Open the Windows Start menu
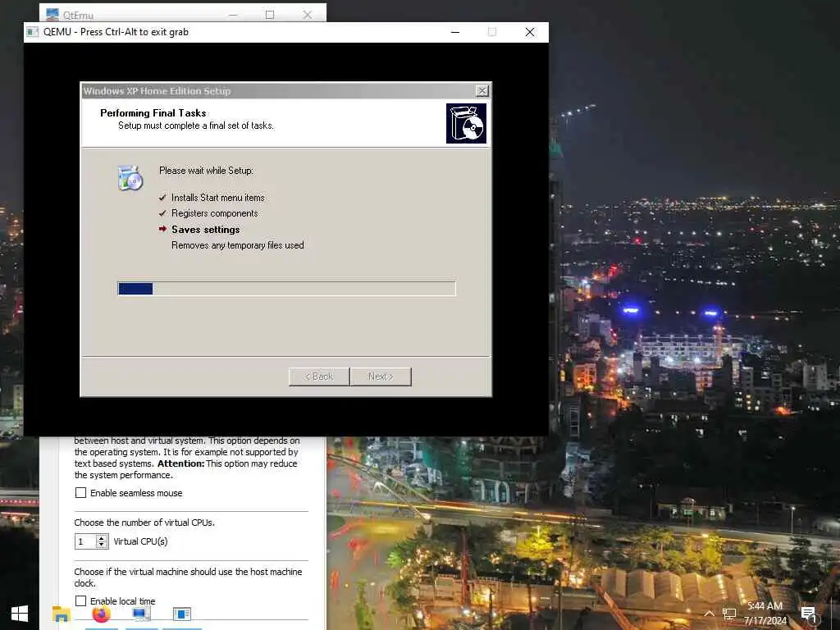The height and width of the screenshot is (630, 840). point(20,614)
